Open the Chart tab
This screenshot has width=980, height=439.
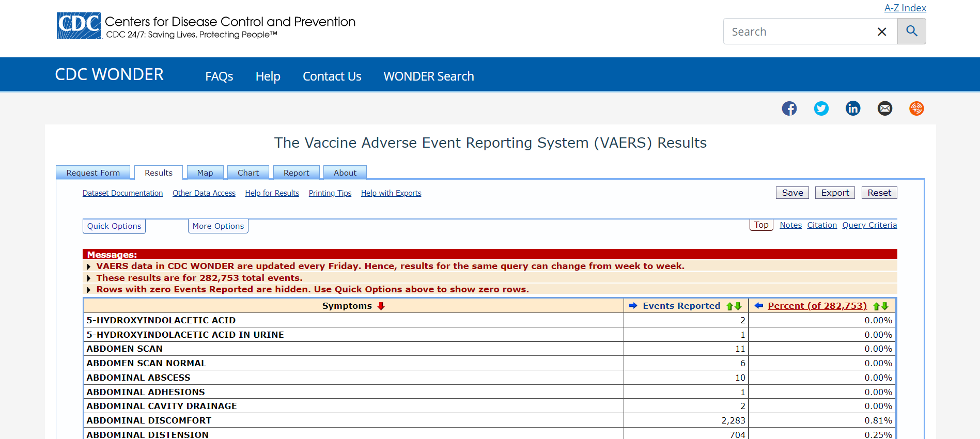point(248,173)
